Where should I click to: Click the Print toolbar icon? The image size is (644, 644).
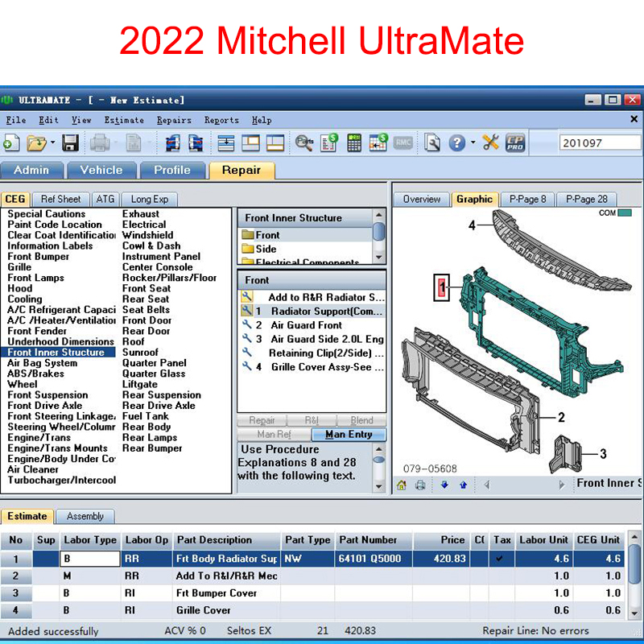click(x=99, y=143)
